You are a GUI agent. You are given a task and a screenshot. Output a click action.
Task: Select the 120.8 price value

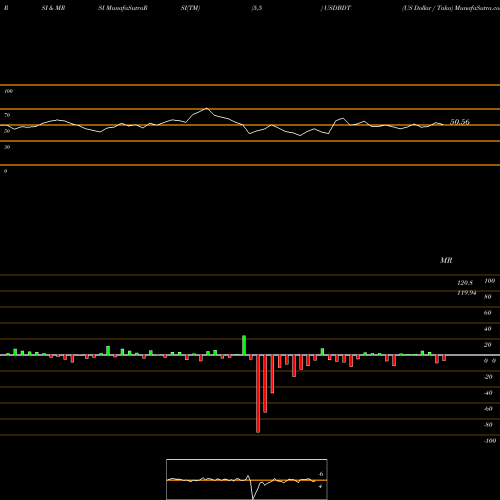click(465, 283)
